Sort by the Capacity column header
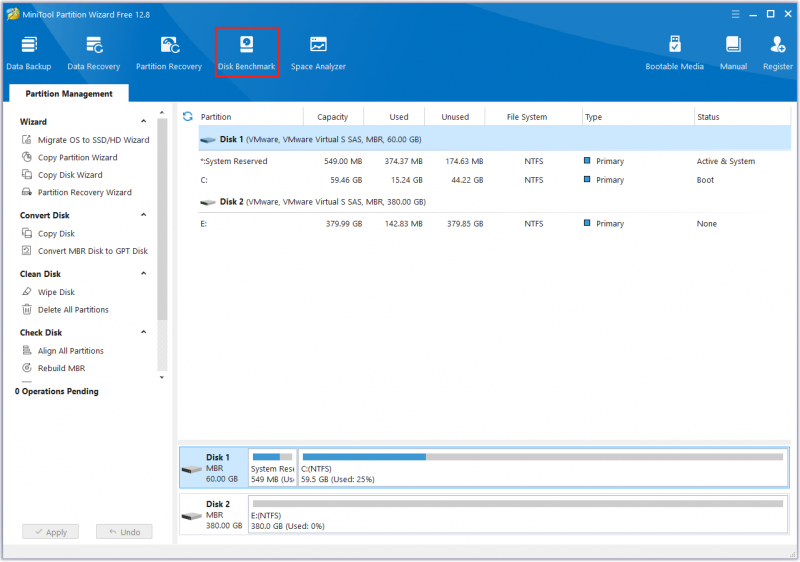The height and width of the screenshot is (562, 800). [333, 117]
